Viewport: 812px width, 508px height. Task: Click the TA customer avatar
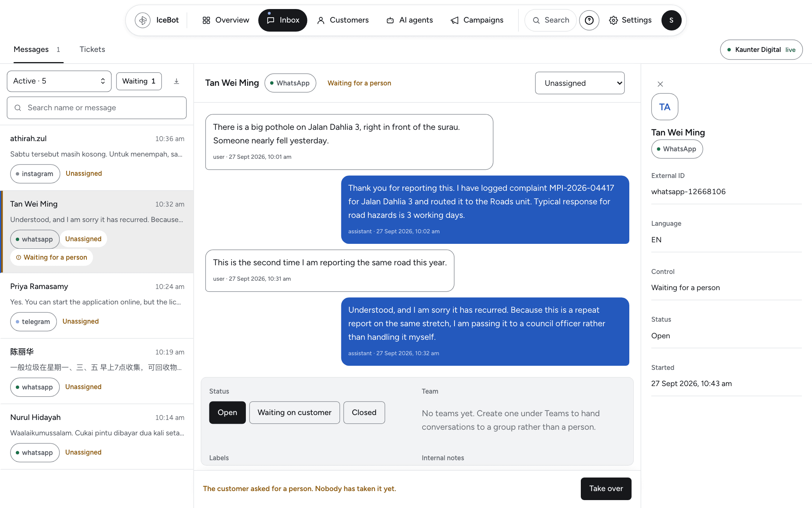(665, 107)
